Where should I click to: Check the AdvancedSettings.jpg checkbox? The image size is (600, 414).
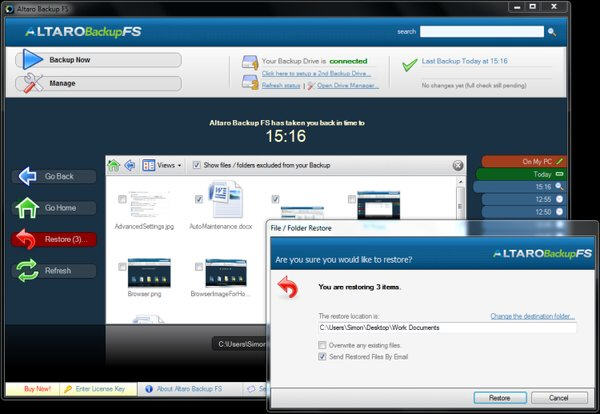point(122,199)
